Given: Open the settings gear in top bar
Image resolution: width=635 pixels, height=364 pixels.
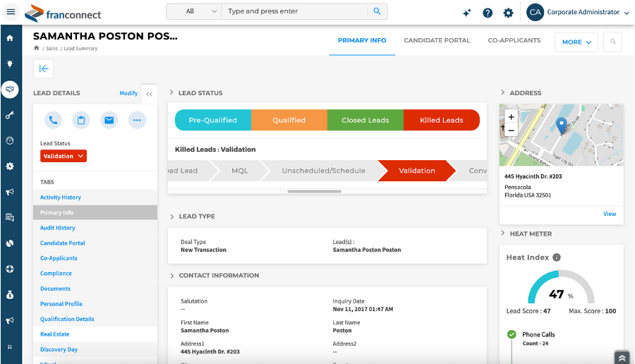Looking at the screenshot, I should (x=508, y=13).
